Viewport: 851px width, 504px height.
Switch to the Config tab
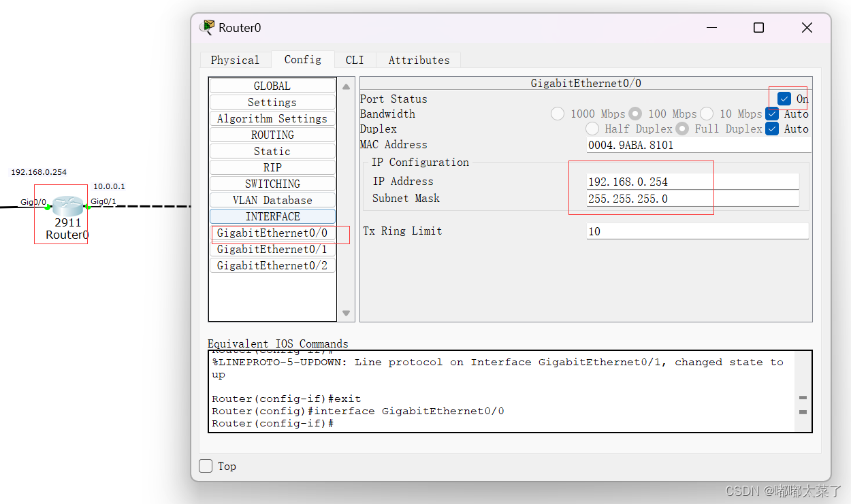pos(303,59)
